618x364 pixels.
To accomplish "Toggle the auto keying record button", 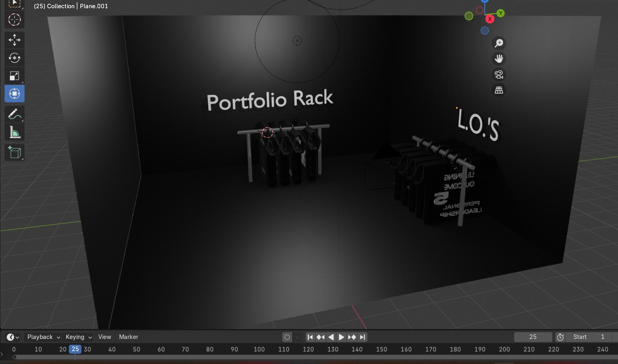I will point(287,337).
